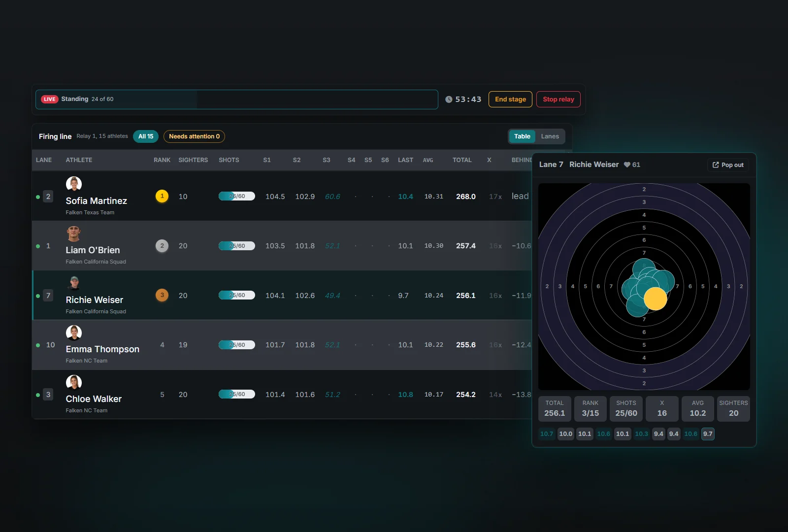Toggle the Needs attention 0 filter

tap(194, 136)
